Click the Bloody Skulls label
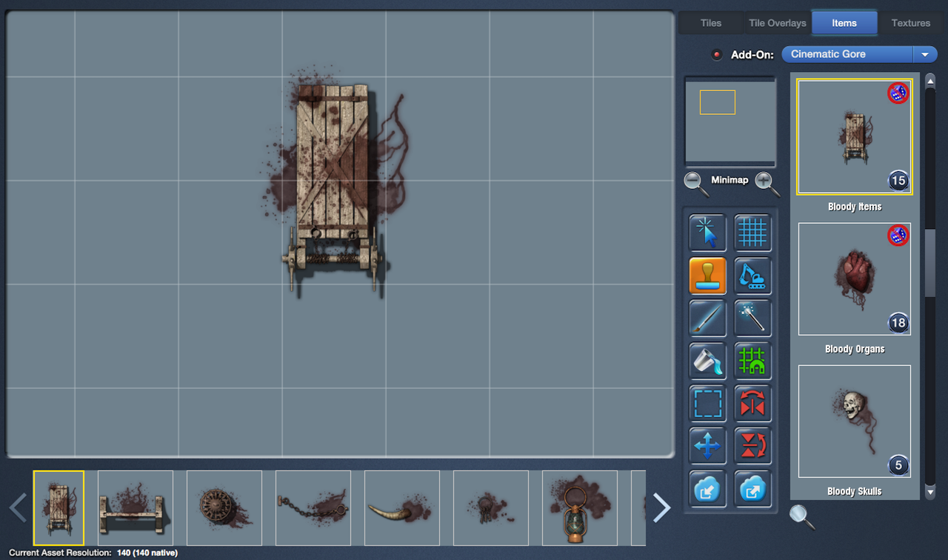The width and height of the screenshot is (948, 560). (x=855, y=491)
